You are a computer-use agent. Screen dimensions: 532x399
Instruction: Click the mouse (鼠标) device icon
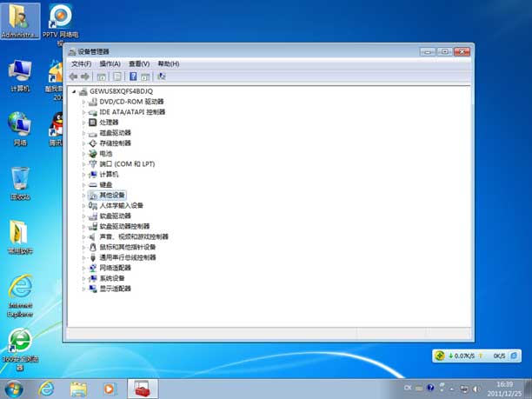93,248
